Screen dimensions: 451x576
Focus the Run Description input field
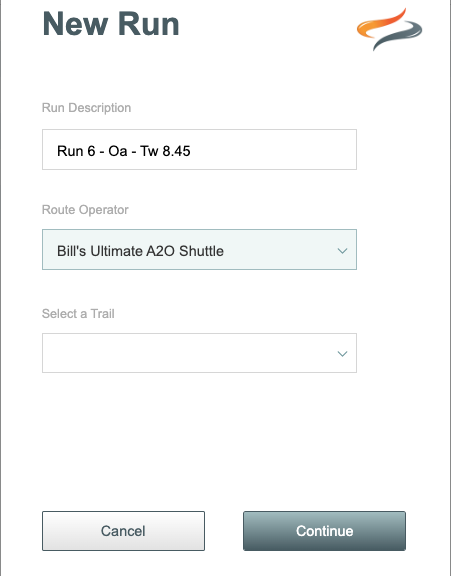point(199,150)
